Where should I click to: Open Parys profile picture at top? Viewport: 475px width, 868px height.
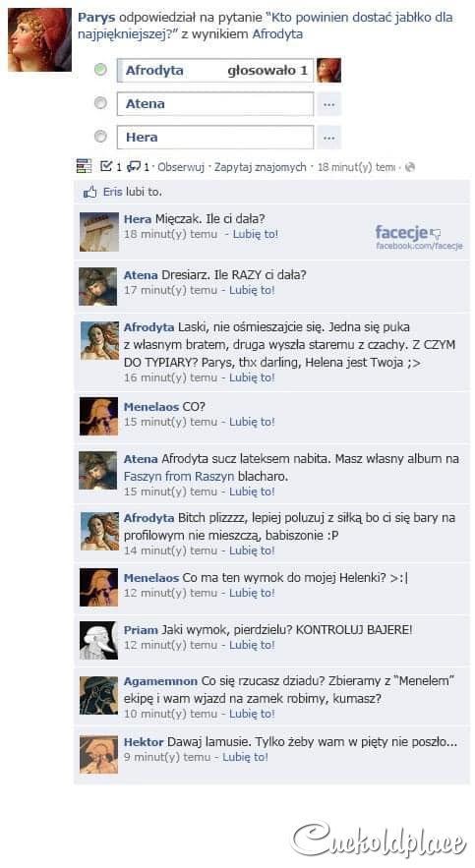(x=39, y=39)
